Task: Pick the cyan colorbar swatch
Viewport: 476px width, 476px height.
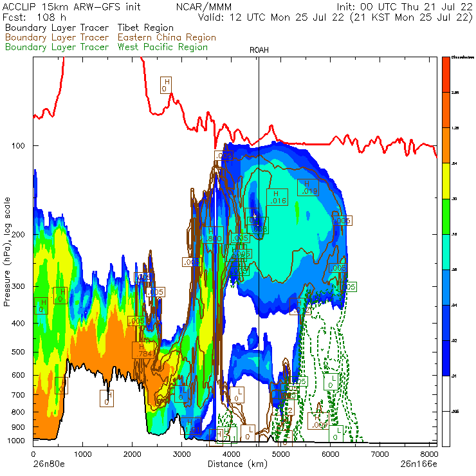Action: point(446,252)
